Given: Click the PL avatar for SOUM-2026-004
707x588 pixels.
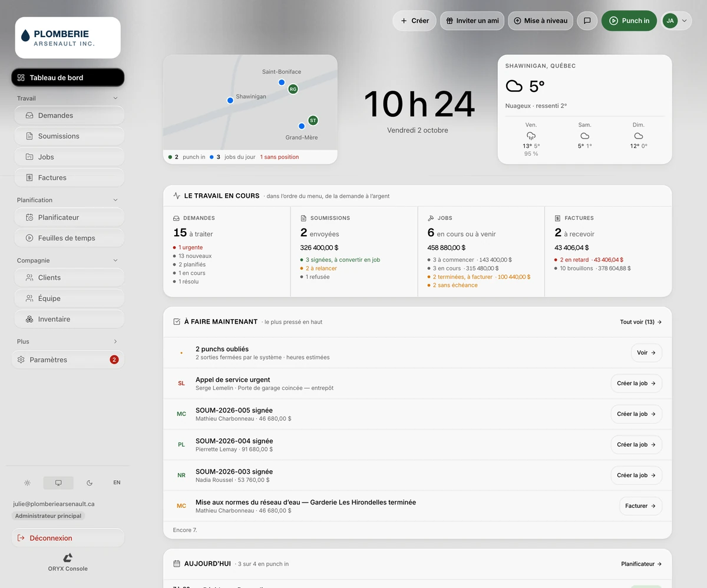Looking at the screenshot, I should 181,445.
